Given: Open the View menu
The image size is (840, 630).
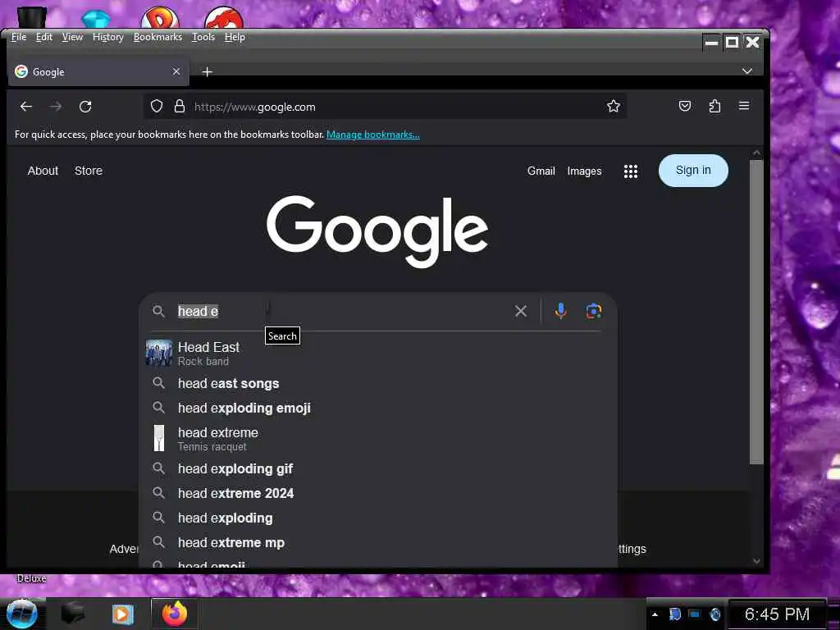Looking at the screenshot, I should 72,37.
